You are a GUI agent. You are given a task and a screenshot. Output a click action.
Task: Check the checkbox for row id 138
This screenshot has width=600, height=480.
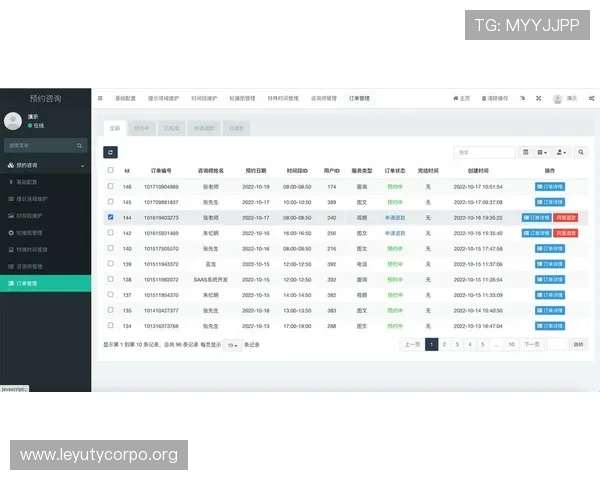pyautogui.click(x=111, y=279)
